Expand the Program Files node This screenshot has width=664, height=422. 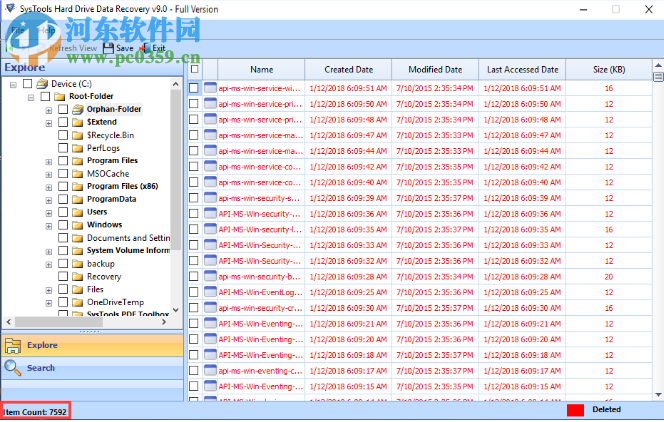coord(49,162)
